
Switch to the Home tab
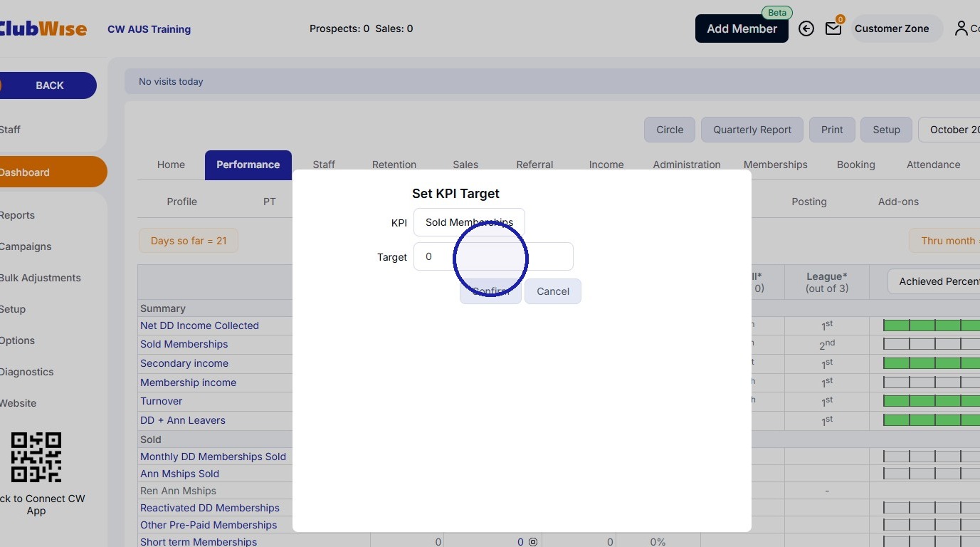[x=171, y=165]
